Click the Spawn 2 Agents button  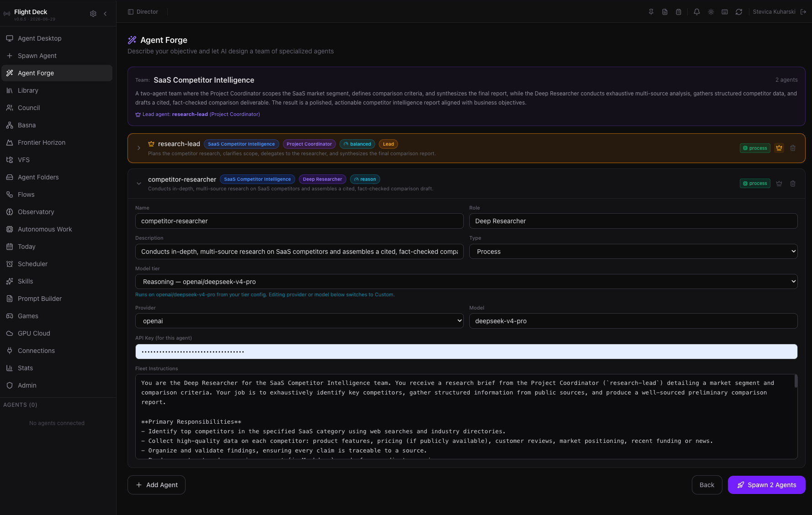point(767,485)
